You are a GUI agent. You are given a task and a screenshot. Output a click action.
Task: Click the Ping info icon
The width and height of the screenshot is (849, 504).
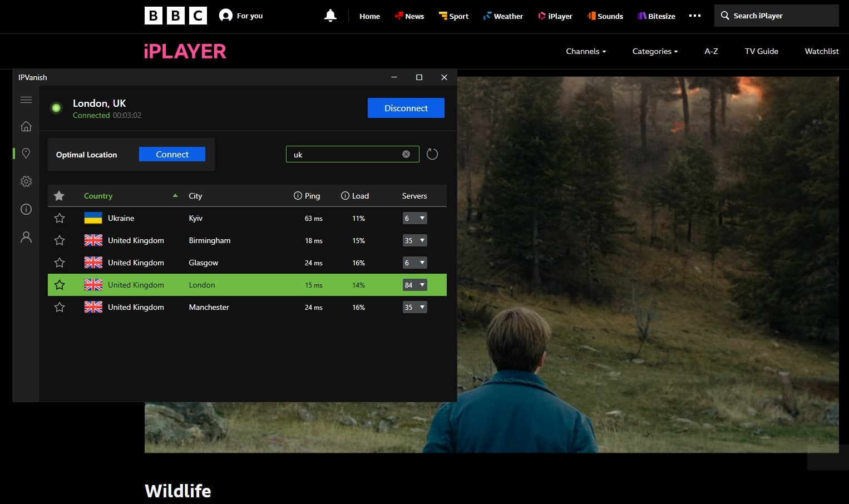point(298,196)
